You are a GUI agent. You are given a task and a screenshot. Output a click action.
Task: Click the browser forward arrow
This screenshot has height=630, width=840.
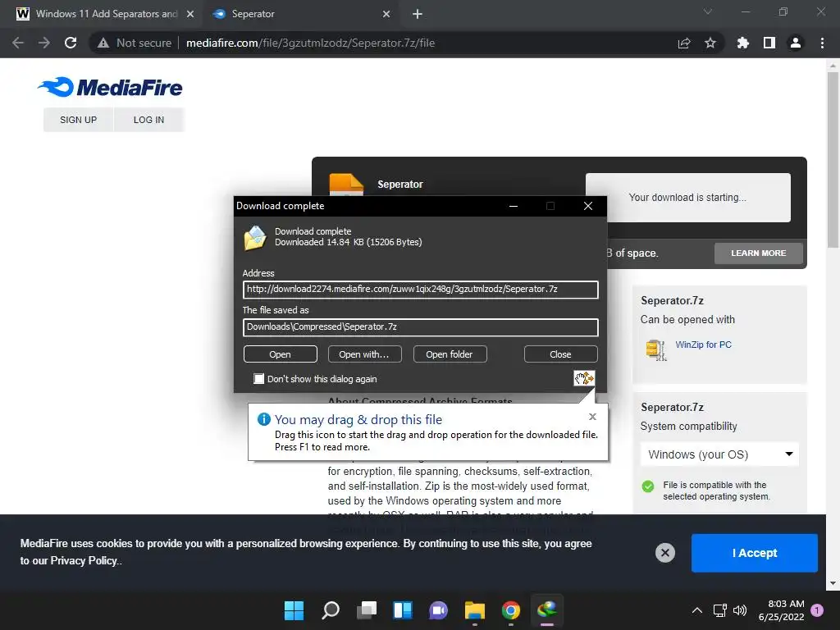pyautogui.click(x=44, y=43)
